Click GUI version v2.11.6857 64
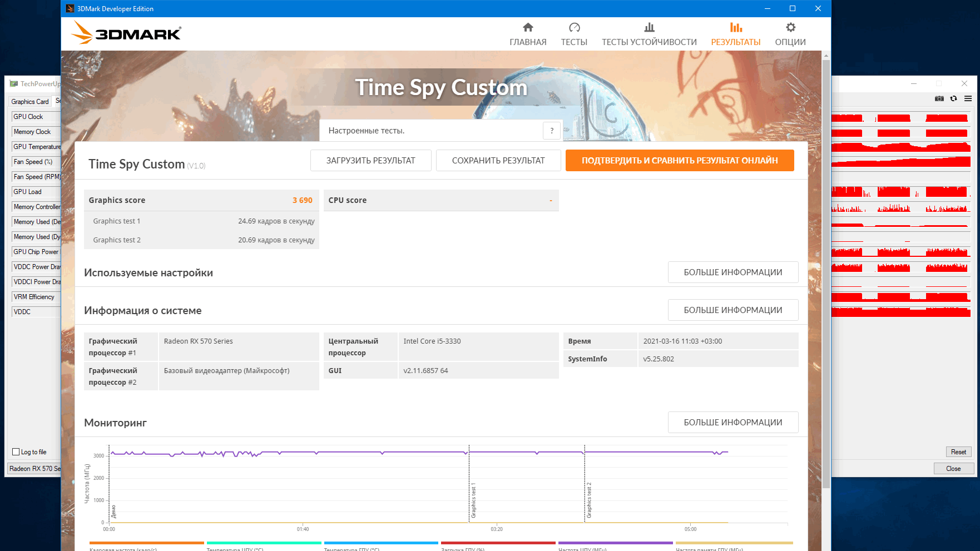The width and height of the screenshot is (980, 551). click(425, 371)
